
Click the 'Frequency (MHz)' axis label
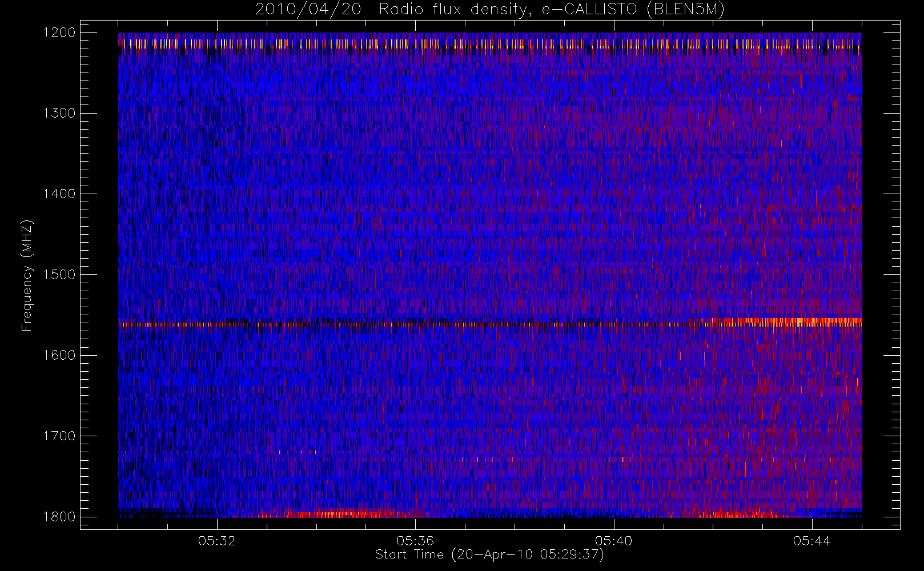[x=27, y=275]
